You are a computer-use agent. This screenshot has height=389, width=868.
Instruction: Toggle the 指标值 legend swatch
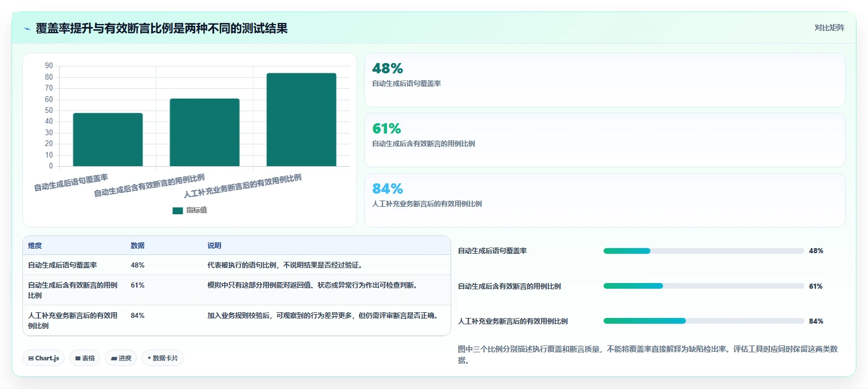click(x=177, y=210)
